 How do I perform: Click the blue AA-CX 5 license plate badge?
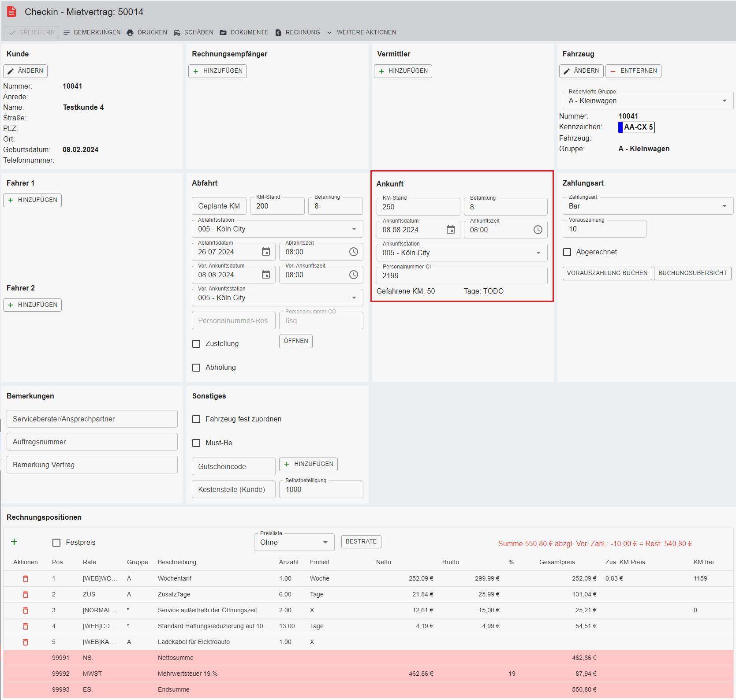pos(636,127)
